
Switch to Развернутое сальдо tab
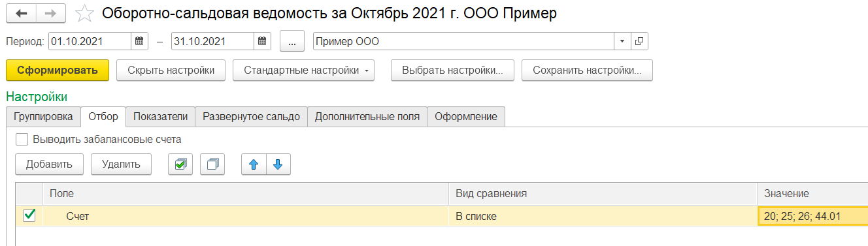[x=251, y=117]
